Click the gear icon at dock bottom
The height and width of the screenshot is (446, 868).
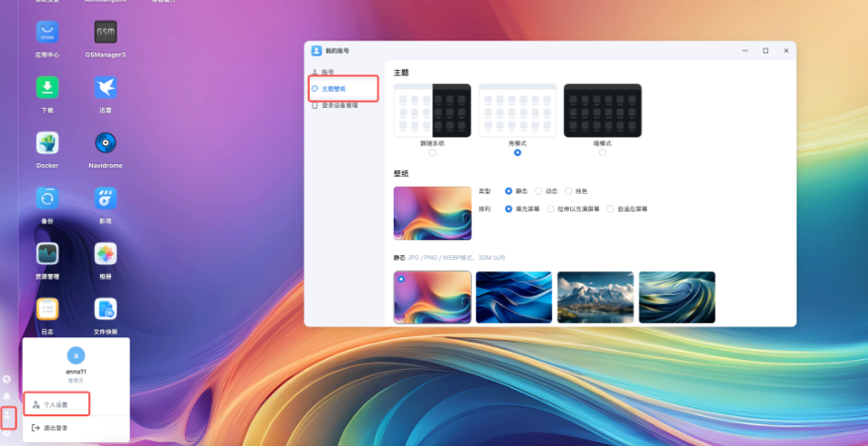tap(7, 433)
